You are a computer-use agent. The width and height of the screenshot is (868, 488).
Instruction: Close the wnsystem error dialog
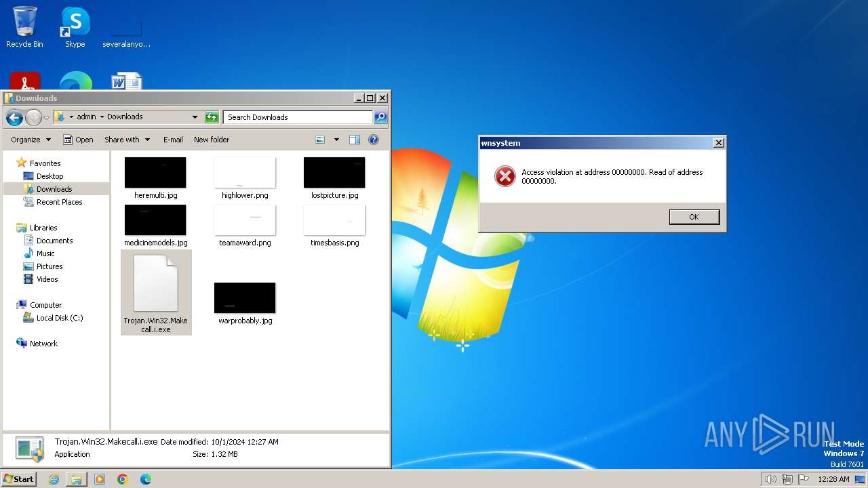click(x=719, y=143)
